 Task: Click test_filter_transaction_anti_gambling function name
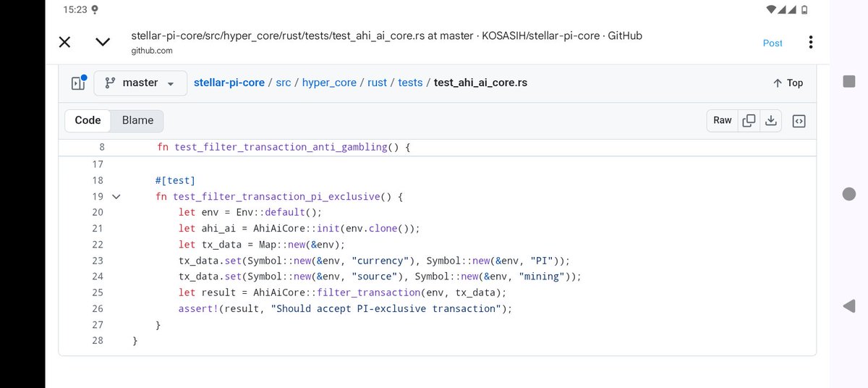point(281,147)
